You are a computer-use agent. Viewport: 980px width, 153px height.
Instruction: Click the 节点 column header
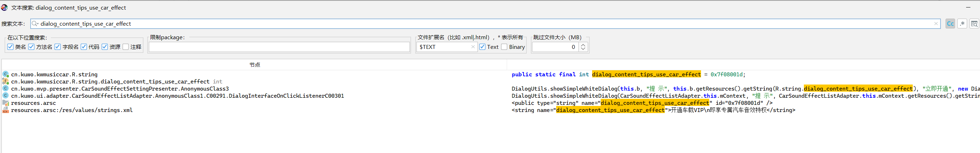point(254,65)
